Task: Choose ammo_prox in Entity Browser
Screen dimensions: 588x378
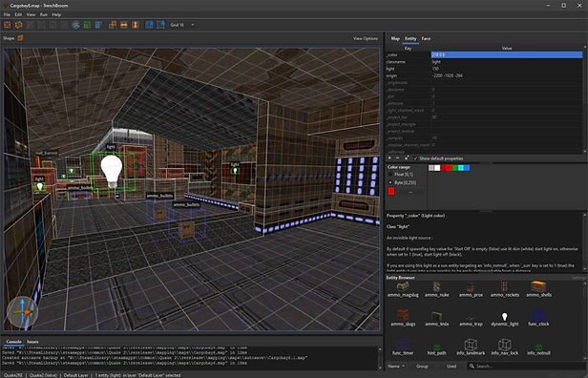Action: coord(471,290)
